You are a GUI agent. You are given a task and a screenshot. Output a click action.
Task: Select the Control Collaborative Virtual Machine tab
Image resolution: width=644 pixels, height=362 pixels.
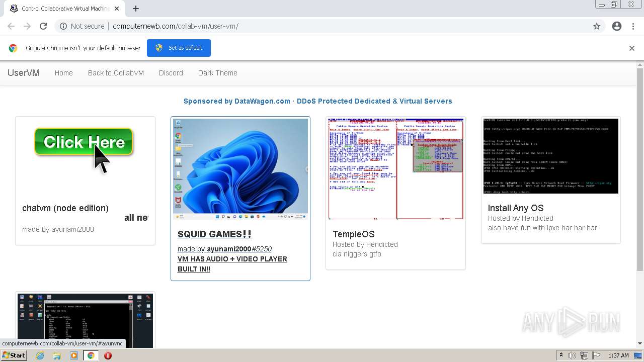(x=64, y=9)
